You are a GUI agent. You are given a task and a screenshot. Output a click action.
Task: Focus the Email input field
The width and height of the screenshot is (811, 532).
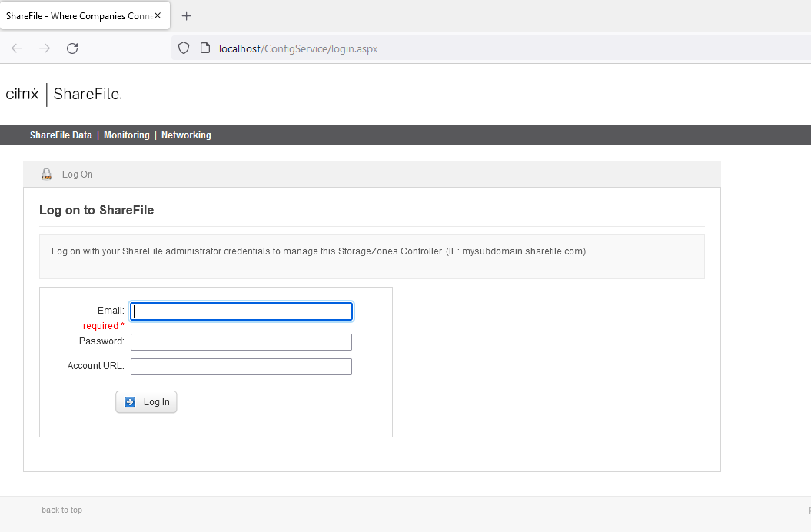(x=241, y=311)
